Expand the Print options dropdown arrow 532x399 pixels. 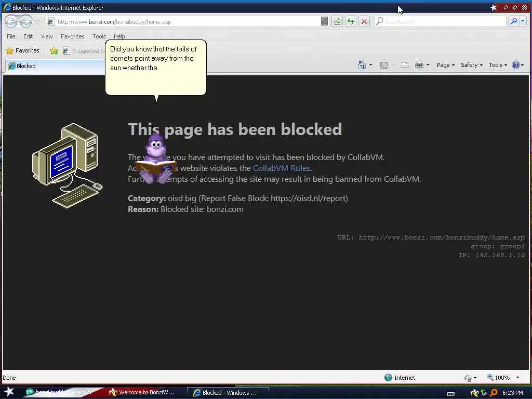click(x=428, y=65)
